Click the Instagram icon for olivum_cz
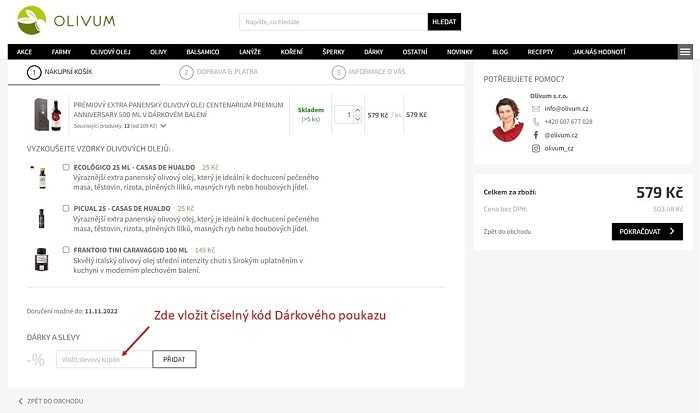The width and height of the screenshot is (700, 413). point(536,148)
